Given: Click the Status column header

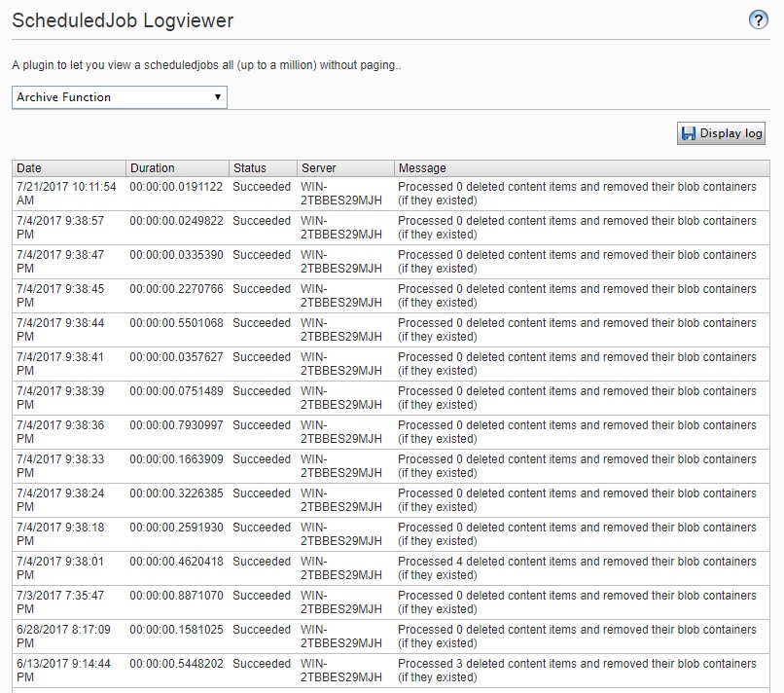Looking at the screenshot, I should click(x=253, y=167).
